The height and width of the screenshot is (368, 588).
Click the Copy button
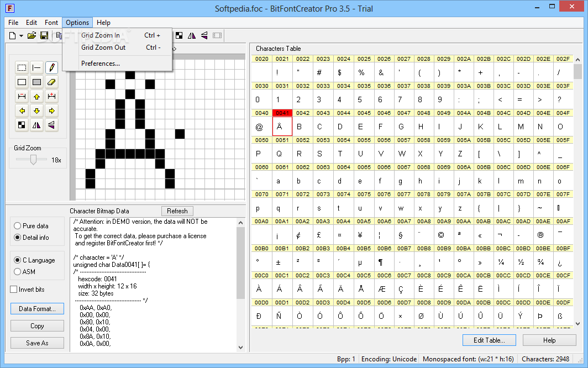tap(37, 326)
